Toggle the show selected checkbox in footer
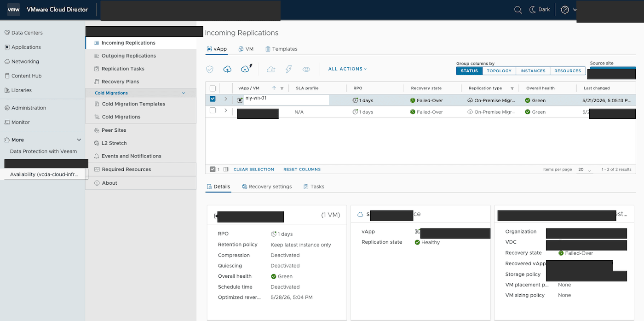 [213, 169]
